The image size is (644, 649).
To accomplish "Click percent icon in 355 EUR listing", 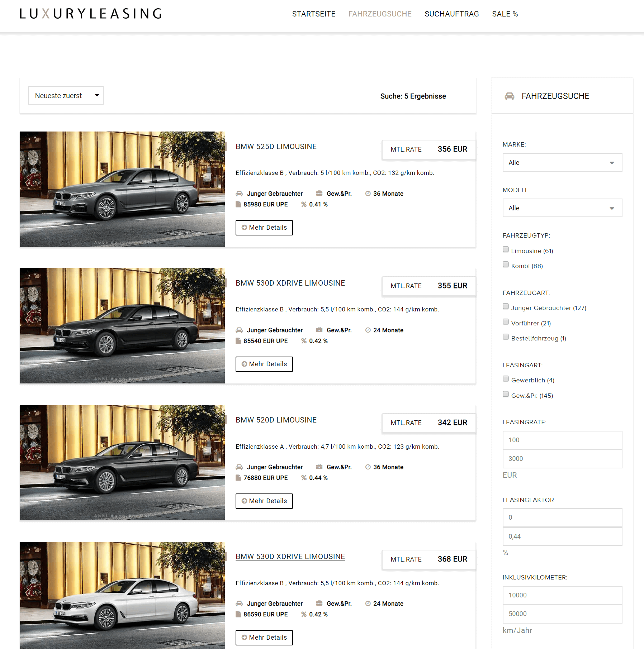I will tap(304, 341).
